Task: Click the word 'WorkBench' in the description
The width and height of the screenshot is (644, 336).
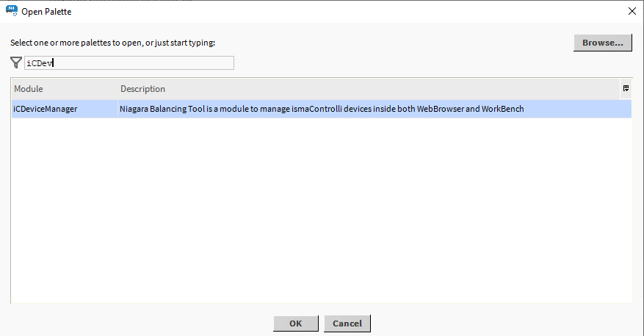Action: 502,110
